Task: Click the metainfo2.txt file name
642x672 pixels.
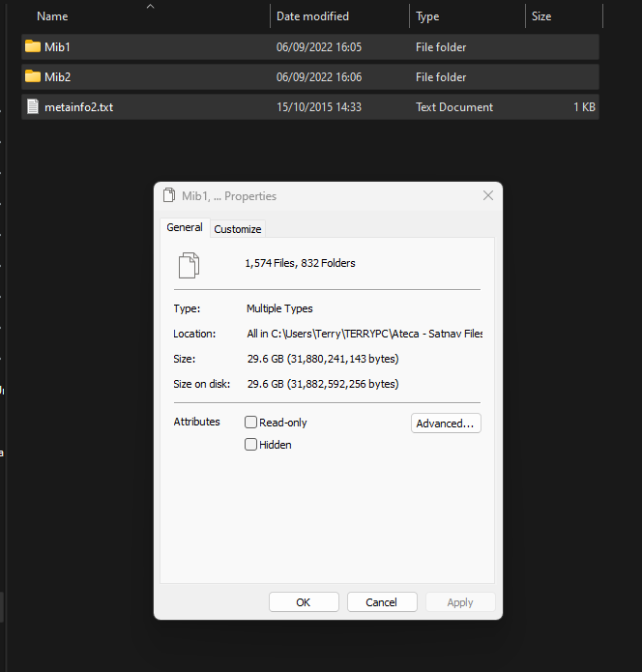Action: tap(79, 106)
